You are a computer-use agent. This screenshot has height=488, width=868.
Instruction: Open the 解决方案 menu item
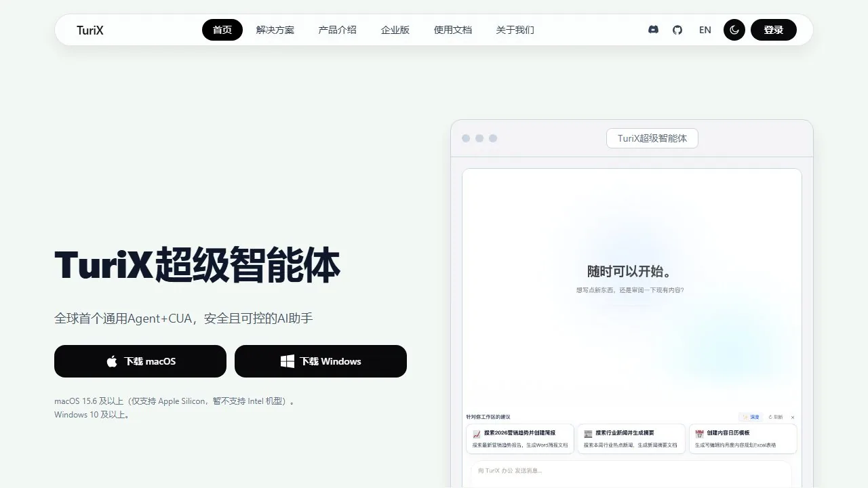[x=275, y=30]
